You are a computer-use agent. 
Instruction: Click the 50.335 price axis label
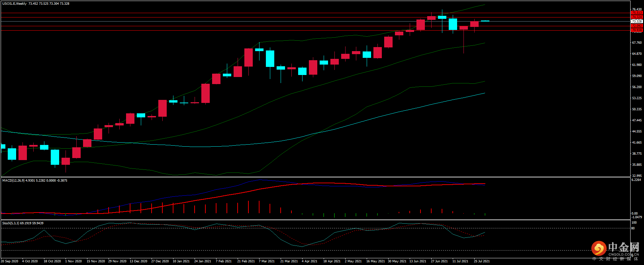click(637, 109)
